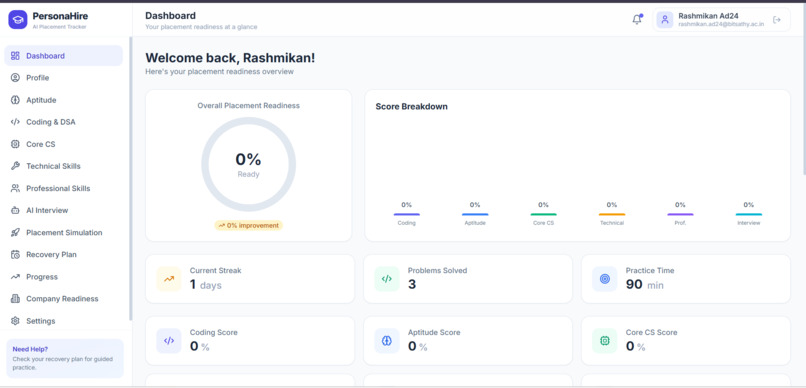
Task: Click the Aptitude Score brain icon
Action: [387, 341]
